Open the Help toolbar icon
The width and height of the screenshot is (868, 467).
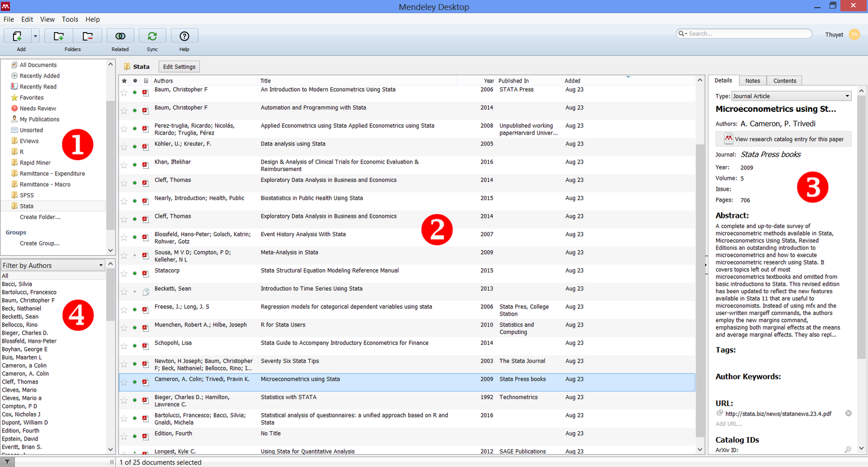(184, 36)
